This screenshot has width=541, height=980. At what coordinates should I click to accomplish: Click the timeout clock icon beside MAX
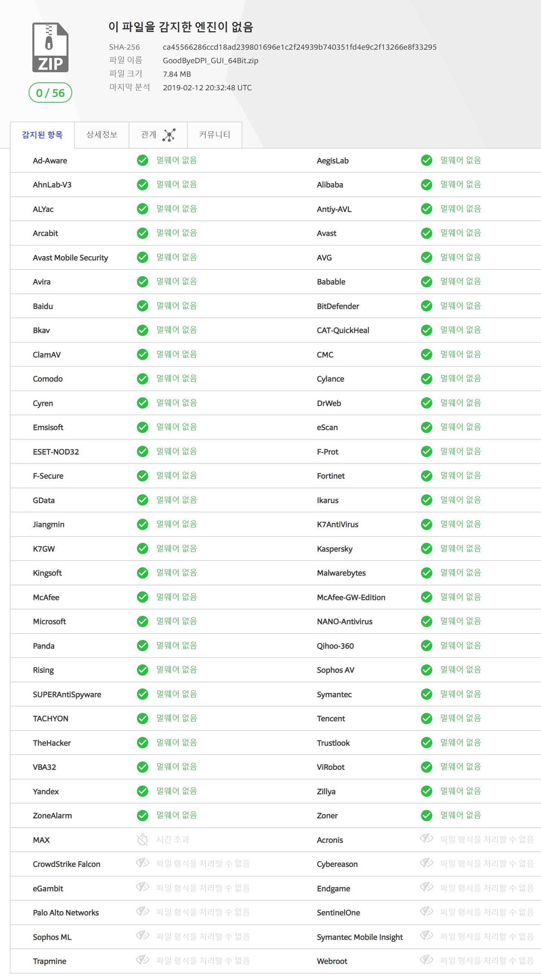(143, 840)
